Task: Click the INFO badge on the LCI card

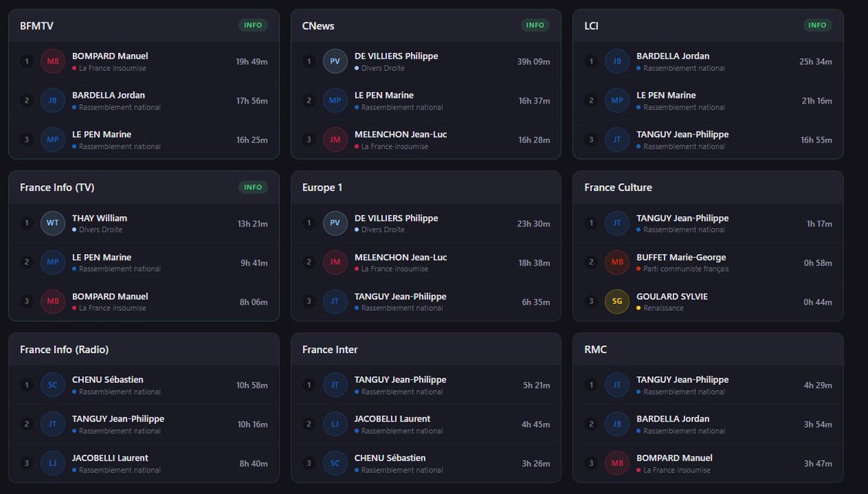Action: 817,25
